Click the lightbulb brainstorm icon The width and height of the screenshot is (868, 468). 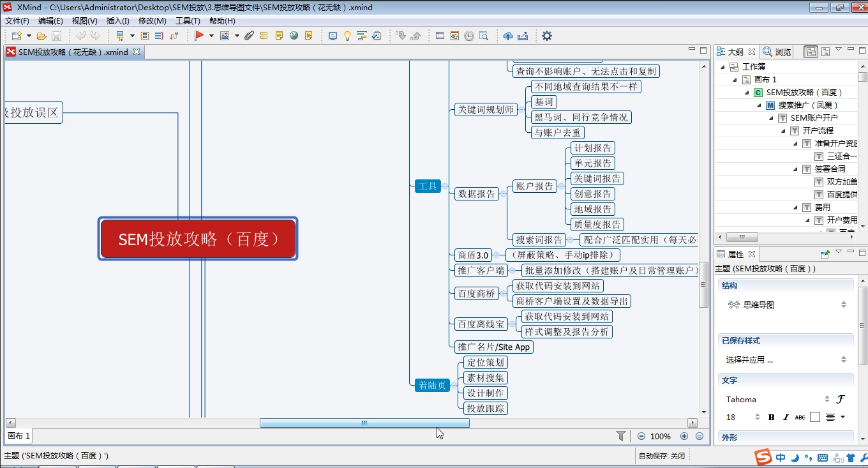tap(347, 36)
